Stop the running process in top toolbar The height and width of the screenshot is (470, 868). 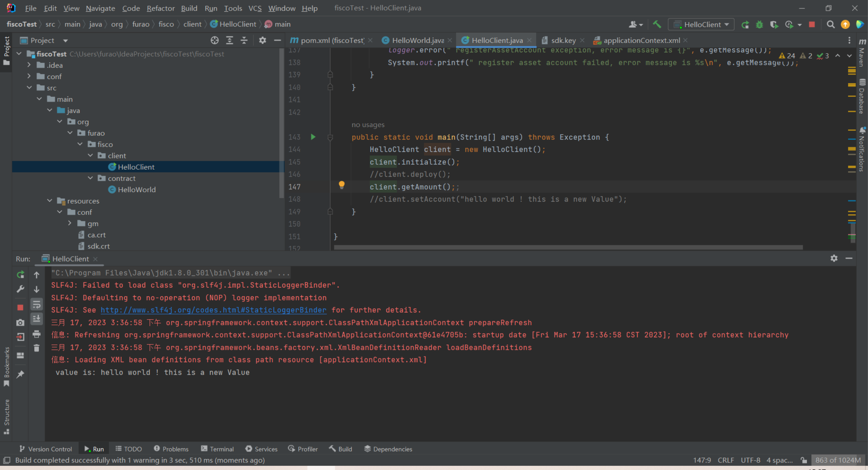812,24
